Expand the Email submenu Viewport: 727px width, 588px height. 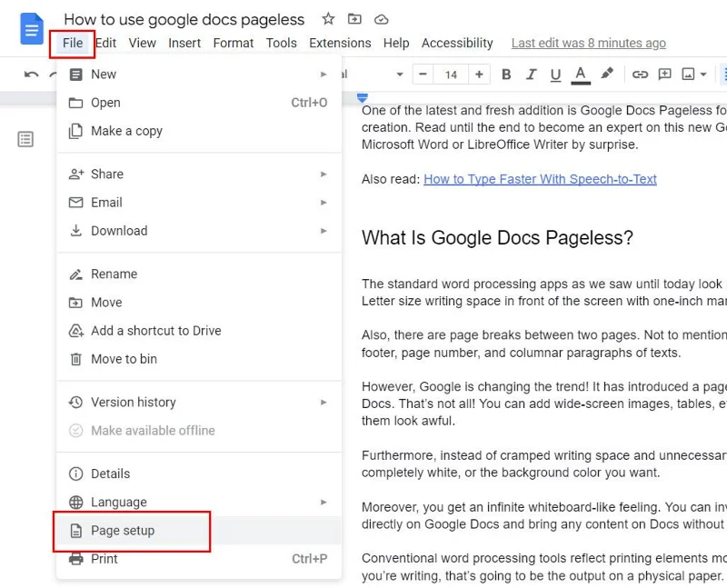[198, 202]
